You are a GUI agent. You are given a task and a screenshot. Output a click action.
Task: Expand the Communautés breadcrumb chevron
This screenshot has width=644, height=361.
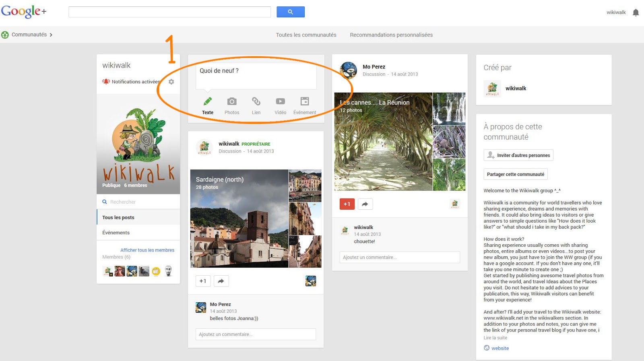coord(51,35)
